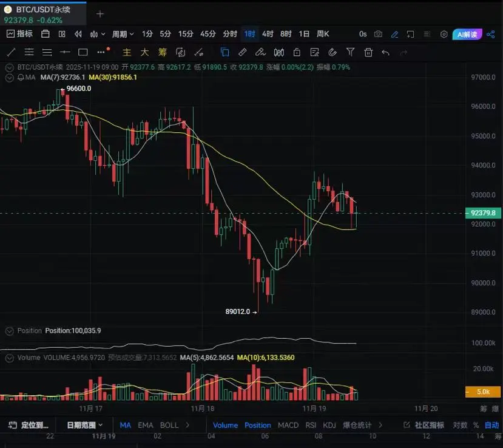
Task: Select the three parallel horizontal lines tool
Action: (x=47, y=52)
